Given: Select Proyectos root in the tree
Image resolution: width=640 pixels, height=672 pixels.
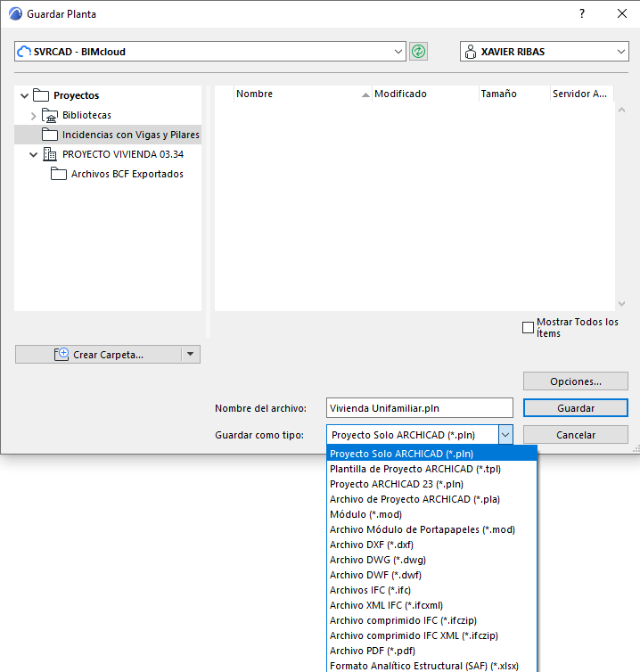Looking at the screenshot, I should pyautogui.click(x=77, y=95).
